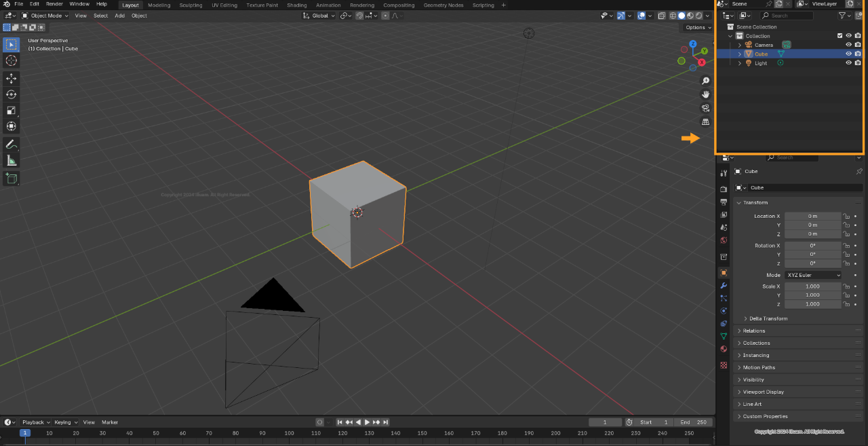
Task: Open Global transform orientation dropdown
Action: [319, 16]
